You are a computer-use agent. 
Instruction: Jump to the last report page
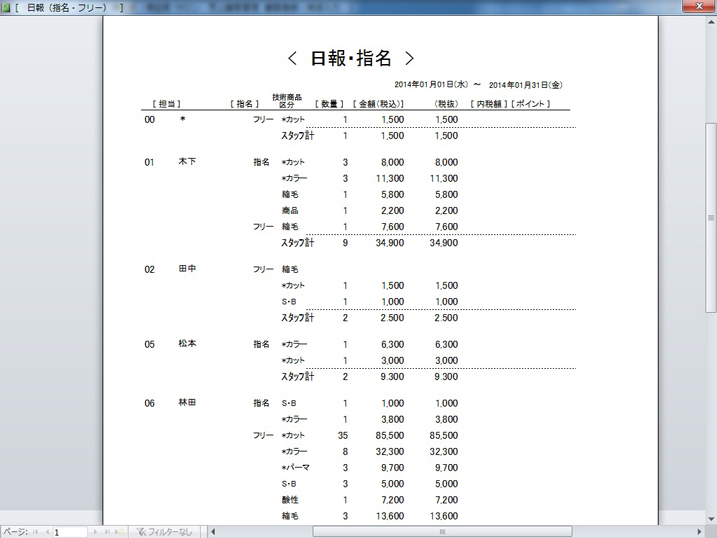tap(107, 532)
